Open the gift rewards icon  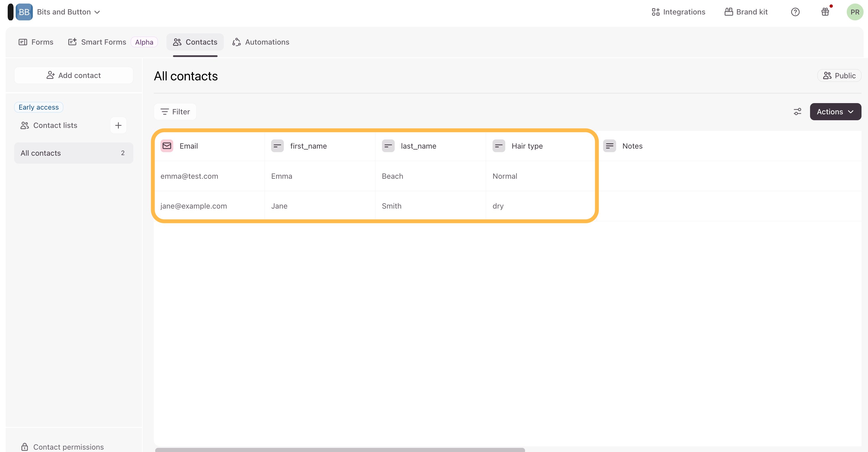pos(825,12)
